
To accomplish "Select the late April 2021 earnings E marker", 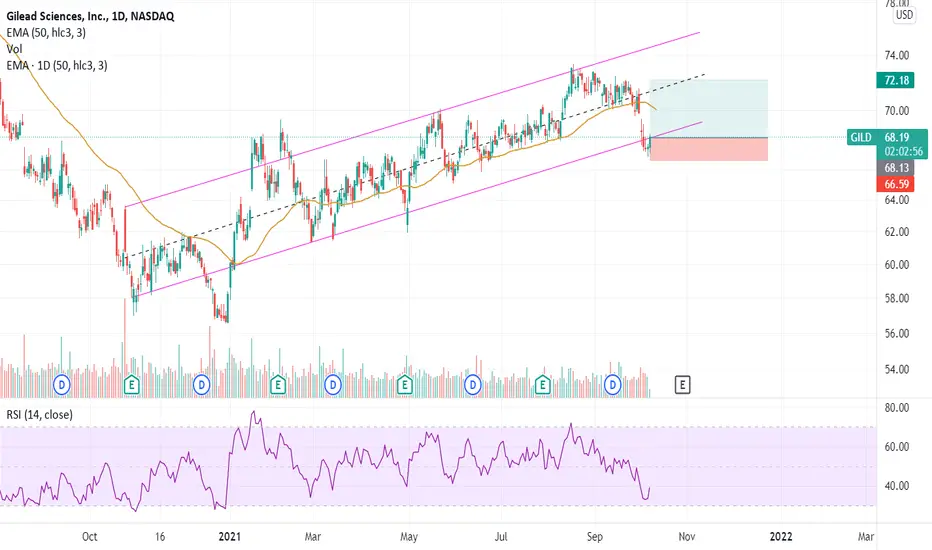I will click(405, 385).
